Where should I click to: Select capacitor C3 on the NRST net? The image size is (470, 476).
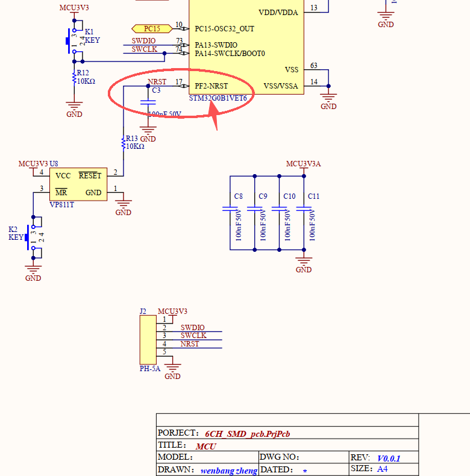tap(148, 102)
